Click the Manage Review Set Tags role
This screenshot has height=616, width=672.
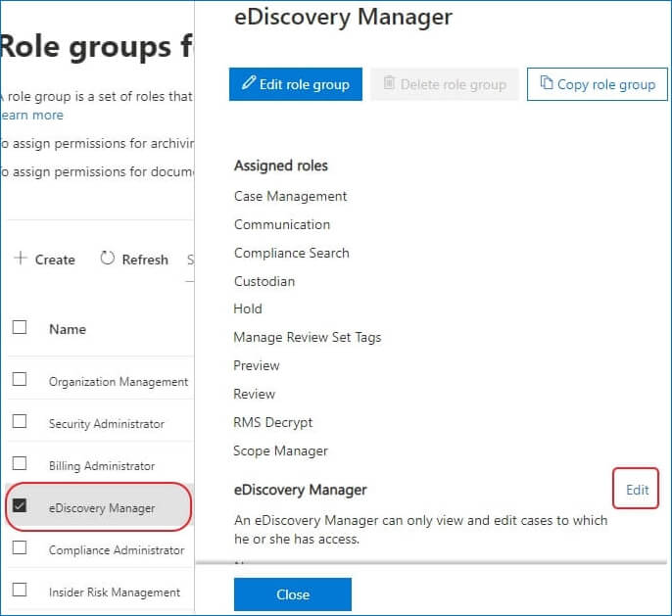[x=308, y=338]
